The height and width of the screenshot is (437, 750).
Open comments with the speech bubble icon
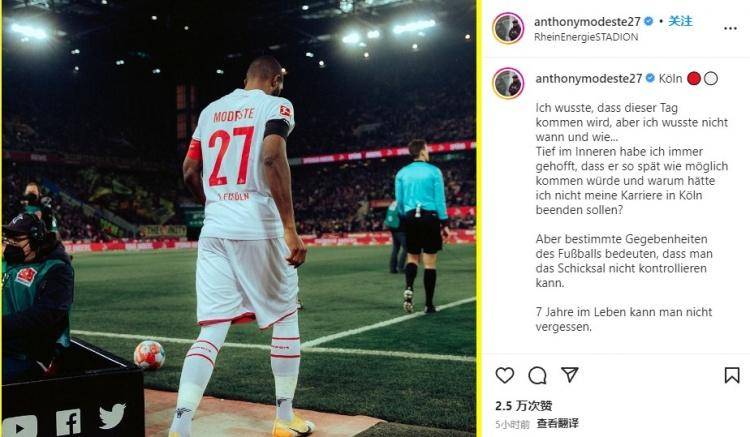[537, 375]
